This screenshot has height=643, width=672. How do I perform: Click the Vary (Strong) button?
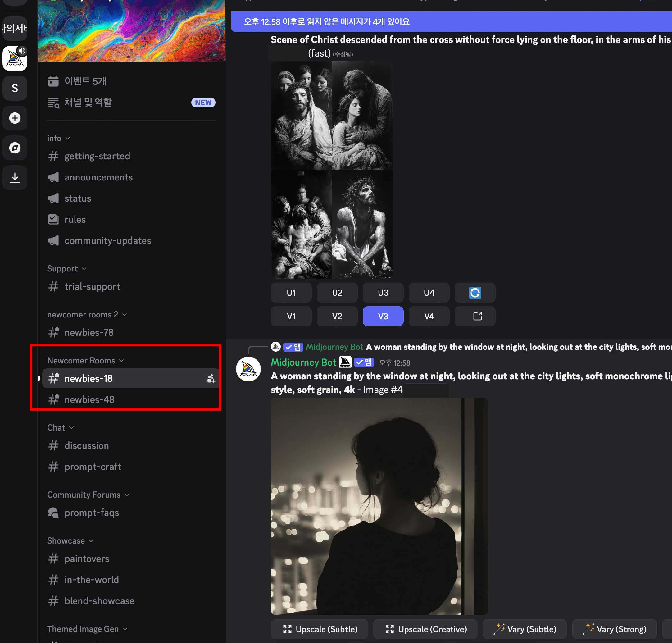click(615, 629)
